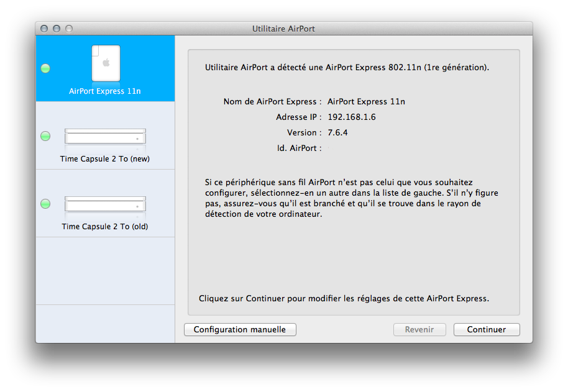Click the 'Time Capsule 2 To (old)' label

(x=104, y=227)
